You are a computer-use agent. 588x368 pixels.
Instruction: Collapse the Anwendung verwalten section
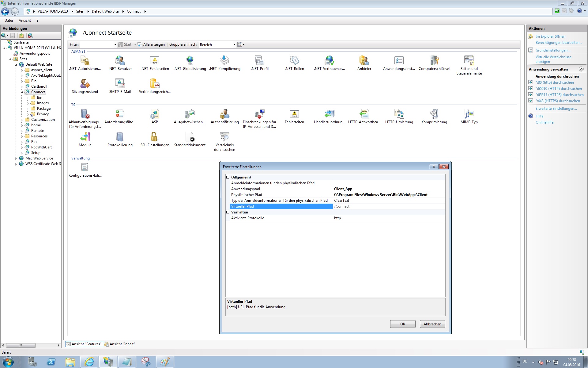pos(581,69)
